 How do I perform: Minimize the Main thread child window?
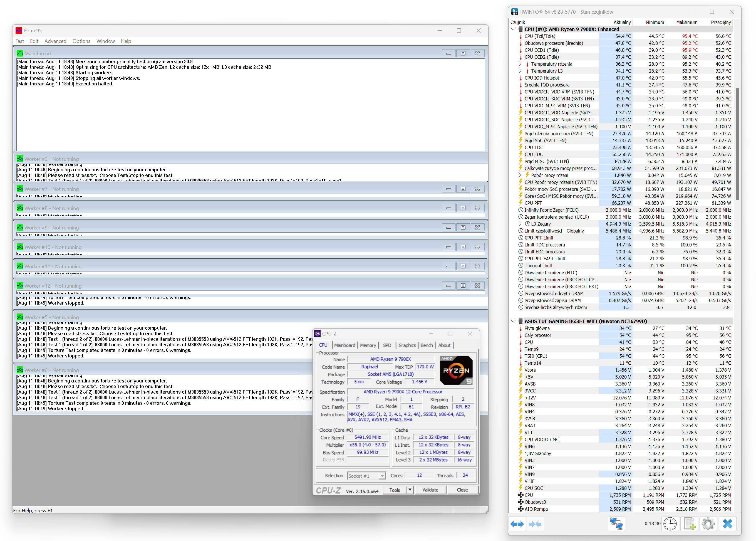(448, 53)
